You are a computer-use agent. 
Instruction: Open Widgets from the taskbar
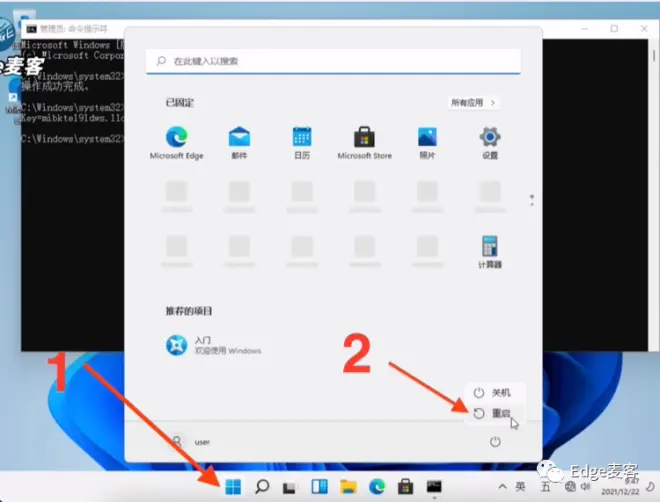tap(319, 487)
